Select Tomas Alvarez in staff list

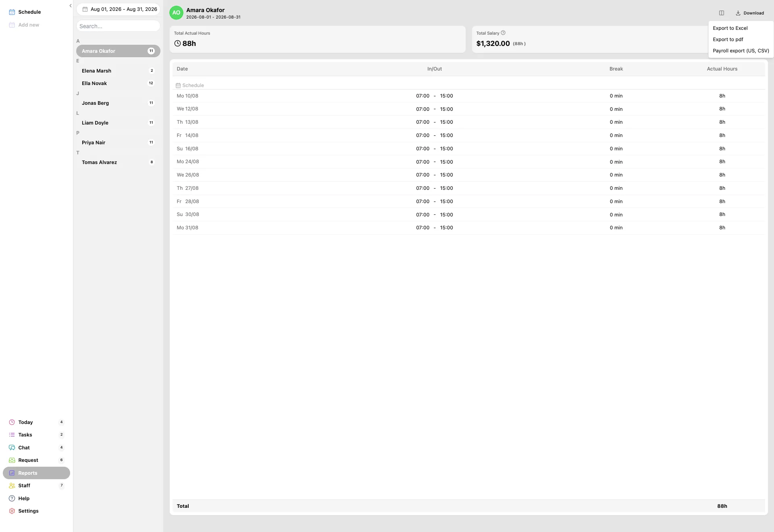coord(118,162)
